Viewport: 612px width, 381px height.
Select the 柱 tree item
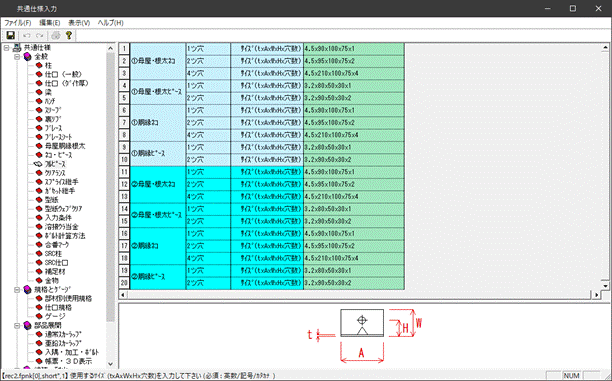(x=48, y=65)
